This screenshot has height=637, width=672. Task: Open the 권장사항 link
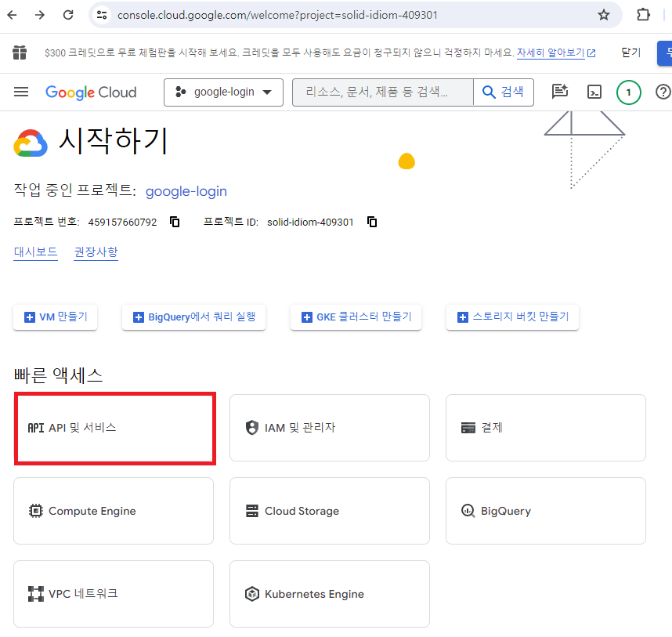pyautogui.click(x=96, y=252)
